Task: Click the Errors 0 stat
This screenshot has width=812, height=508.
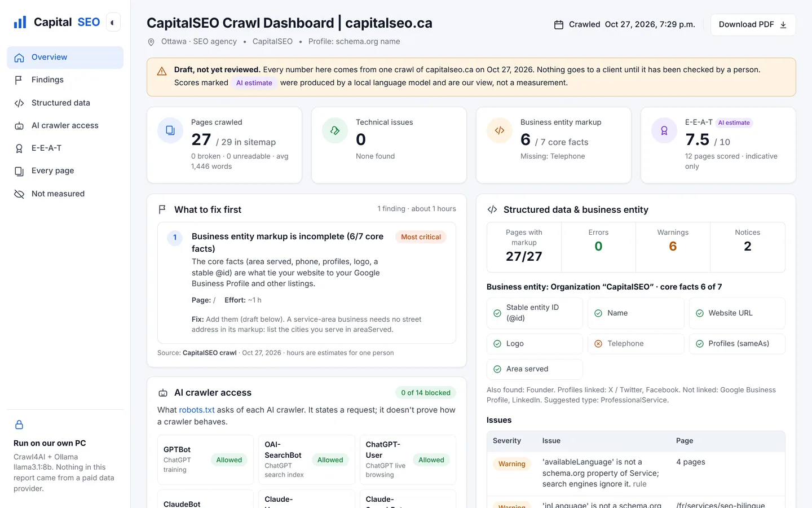Action: (x=598, y=247)
